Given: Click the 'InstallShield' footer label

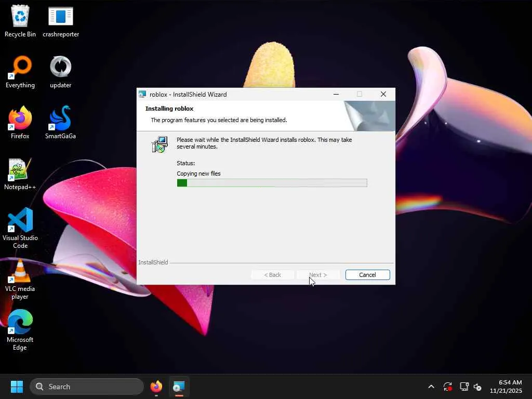Looking at the screenshot, I should point(153,262).
